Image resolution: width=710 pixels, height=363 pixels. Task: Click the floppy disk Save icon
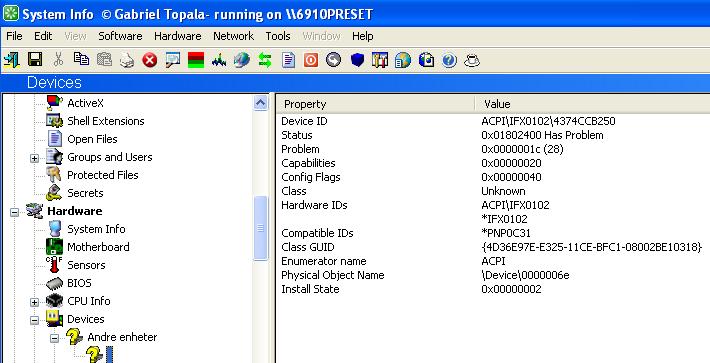tap(35, 60)
